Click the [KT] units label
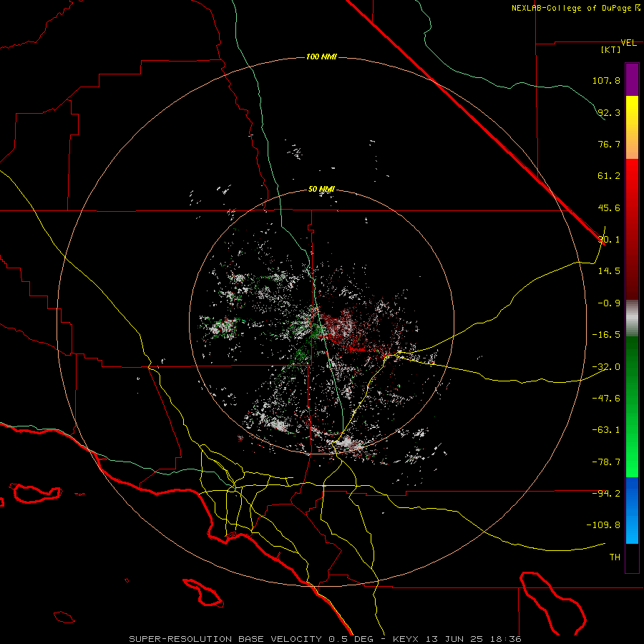The height and width of the screenshot is (644, 644). tap(611, 49)
